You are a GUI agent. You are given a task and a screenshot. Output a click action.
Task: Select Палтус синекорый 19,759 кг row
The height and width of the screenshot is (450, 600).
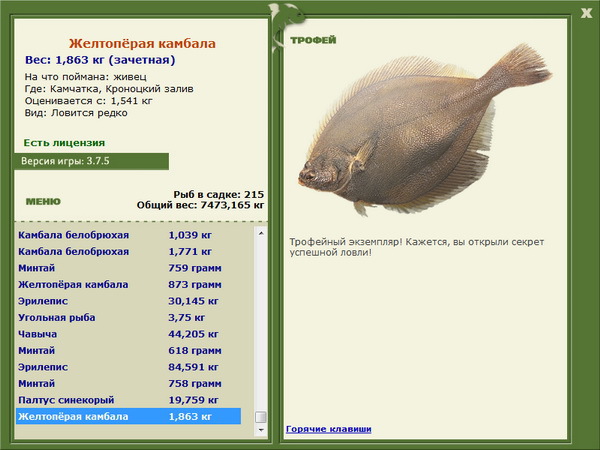coord(129,399)
